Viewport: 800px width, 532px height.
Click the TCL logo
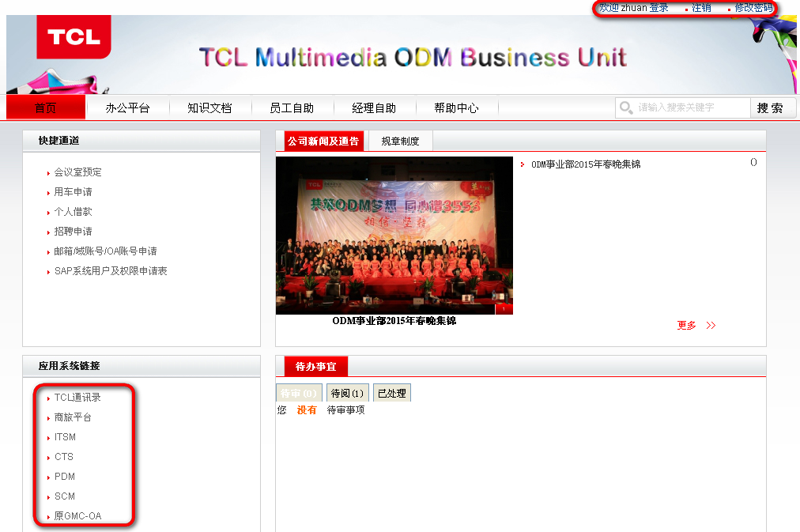pos(74,36)
